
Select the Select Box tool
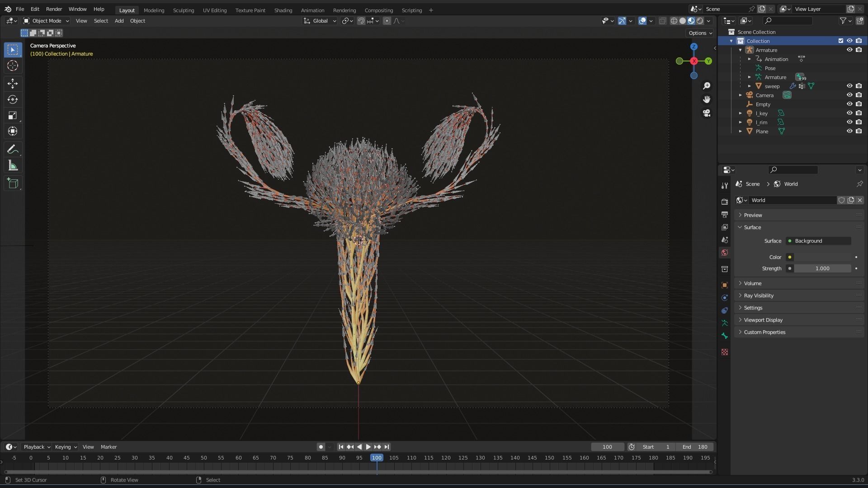(x=13, y=50)
